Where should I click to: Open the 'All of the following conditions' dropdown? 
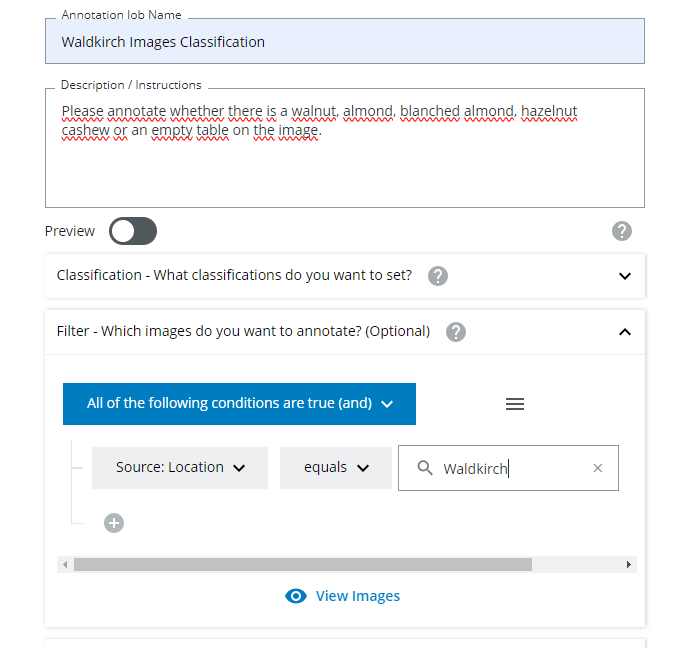pos(239,404)
